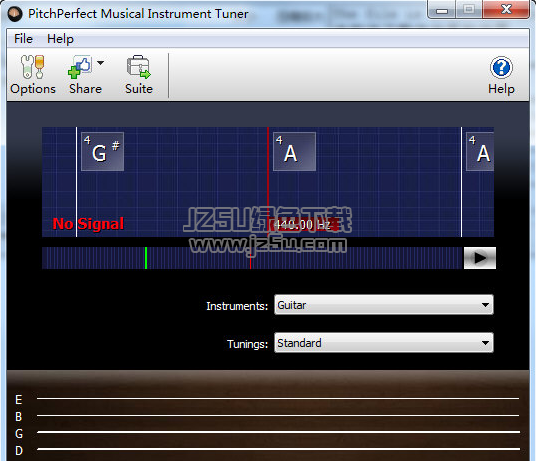Click the PitchPerfect app icon in title bar
536x461 pixels.
click(15, 14)
